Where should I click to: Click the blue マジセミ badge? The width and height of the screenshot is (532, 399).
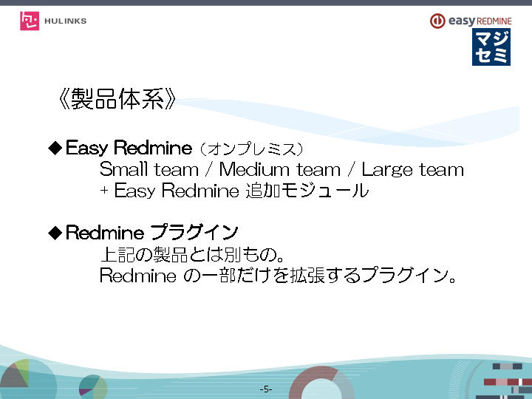pyautogui.click(x=491, y=47)
